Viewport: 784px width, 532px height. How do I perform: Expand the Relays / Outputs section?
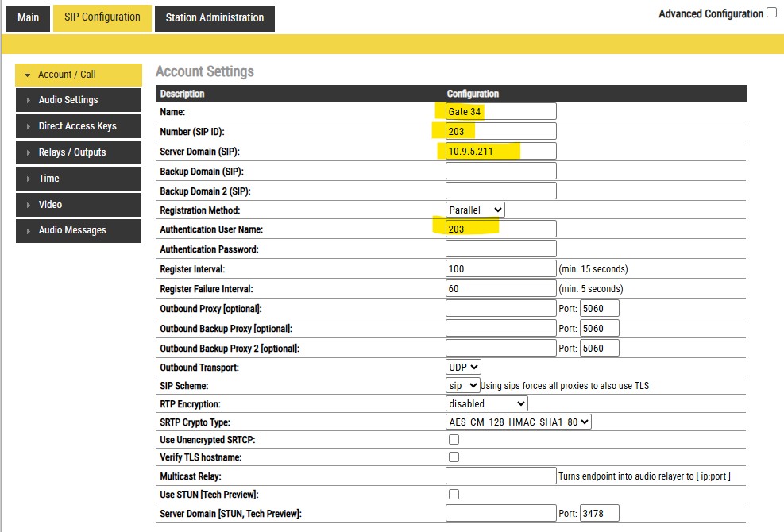78,152
